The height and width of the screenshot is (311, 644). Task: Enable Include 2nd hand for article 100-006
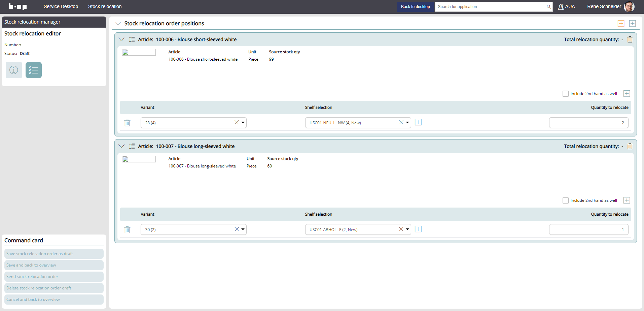click(x=566, y=94)
